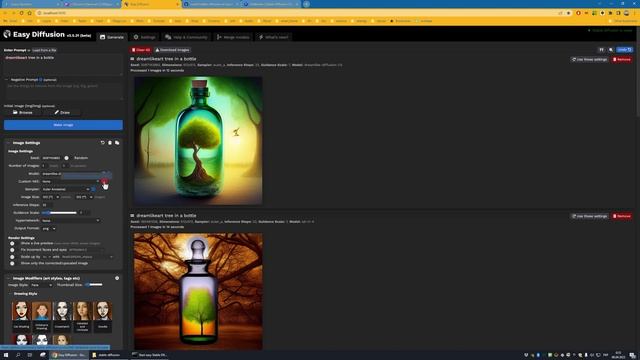Open the Help & Community tab

(186, 37)
